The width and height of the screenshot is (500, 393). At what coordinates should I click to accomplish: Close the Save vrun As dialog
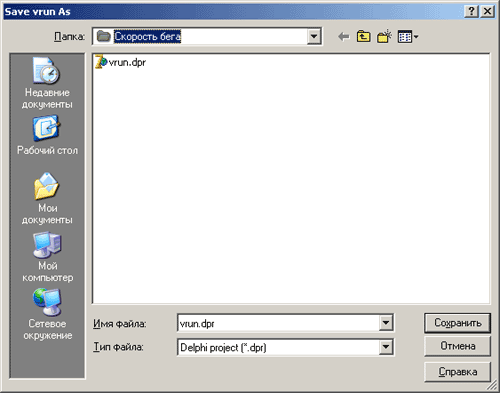487,11
